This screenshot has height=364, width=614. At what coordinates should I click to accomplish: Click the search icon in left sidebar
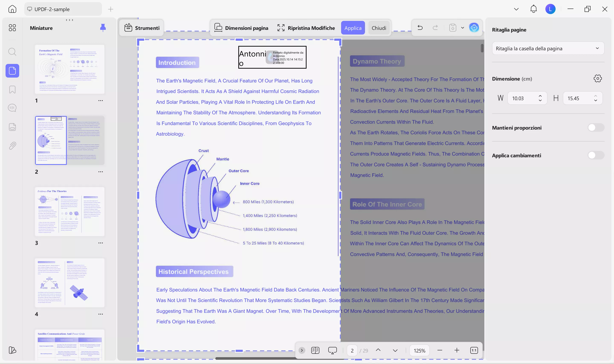12,52
